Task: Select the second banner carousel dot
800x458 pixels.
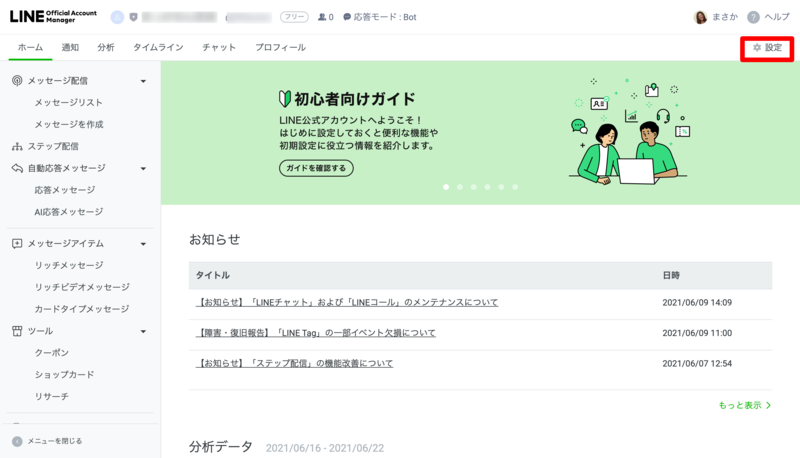Action: point(460,187)
